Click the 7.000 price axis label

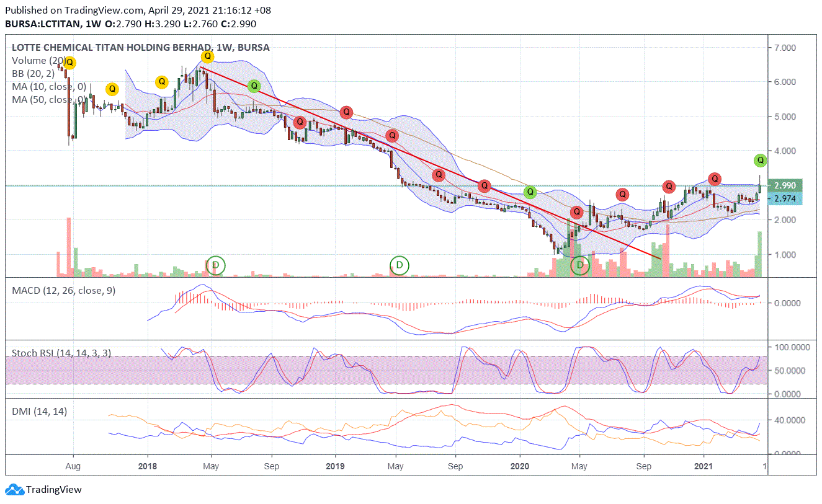click(x=785, y=48)
